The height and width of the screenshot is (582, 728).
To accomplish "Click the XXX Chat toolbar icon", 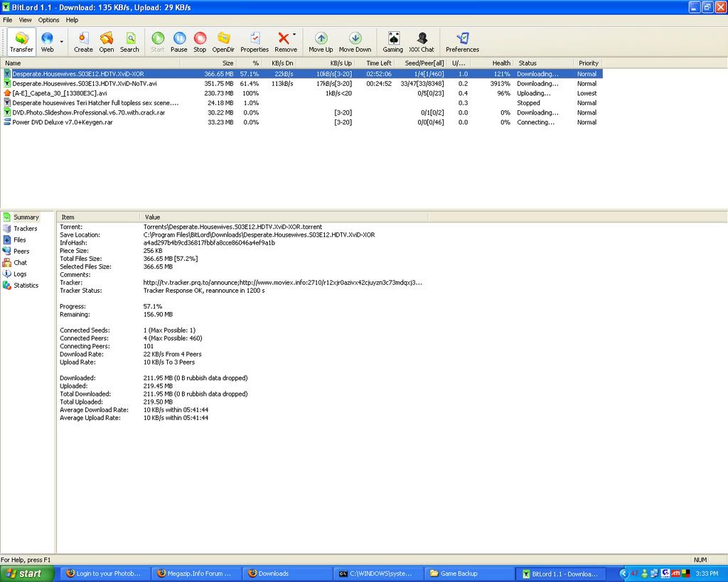I will coord(422,41).
